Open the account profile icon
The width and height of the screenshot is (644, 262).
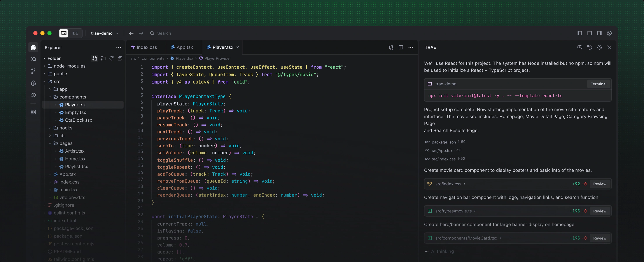(x=609, y=33)
